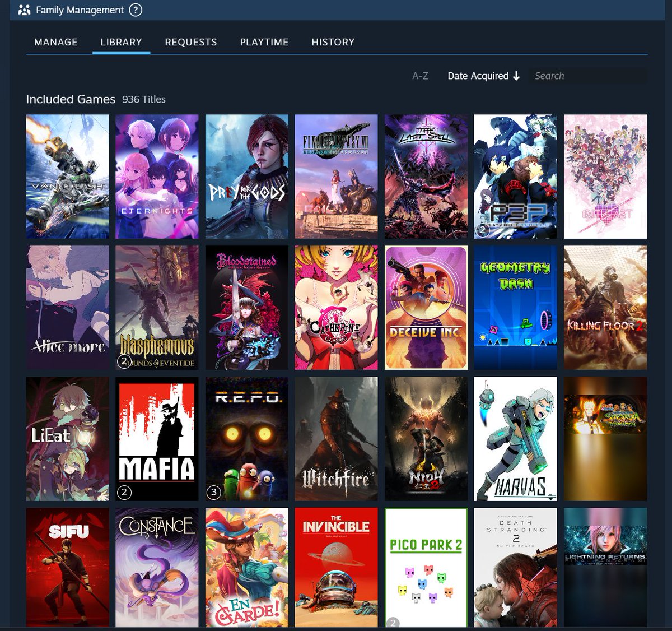
Task: Select the Eternights game cover
Action: pos(157,177)
